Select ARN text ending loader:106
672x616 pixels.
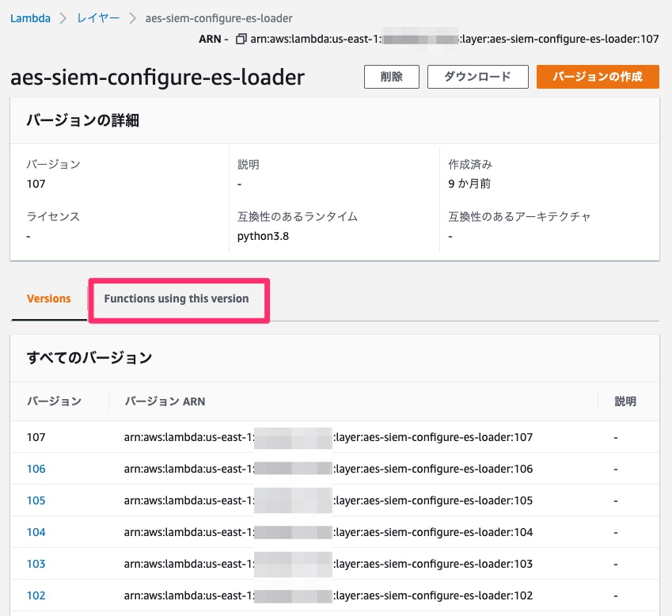(x=328, y=469)
